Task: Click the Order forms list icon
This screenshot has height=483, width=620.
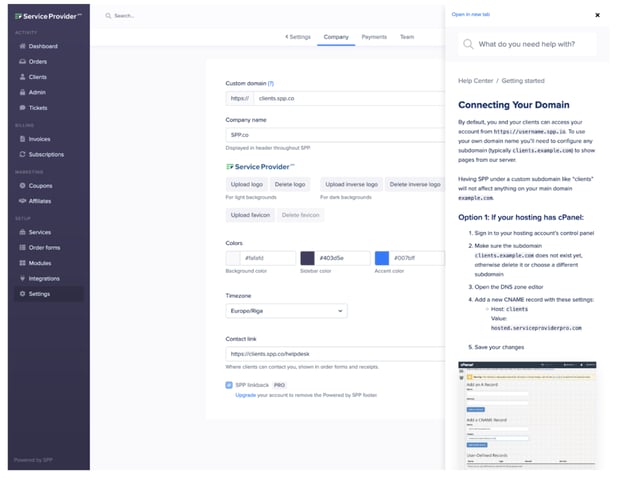Action: (x=23, y=248)
